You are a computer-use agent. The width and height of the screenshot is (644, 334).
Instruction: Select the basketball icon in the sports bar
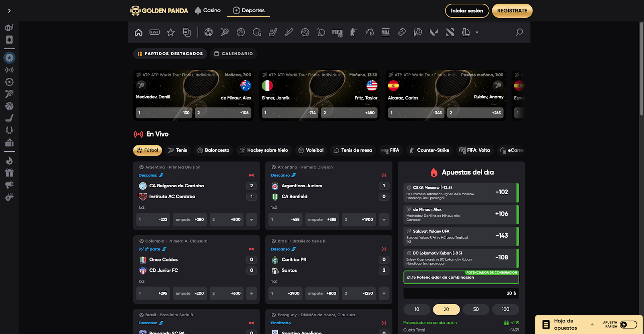(241, 32)
